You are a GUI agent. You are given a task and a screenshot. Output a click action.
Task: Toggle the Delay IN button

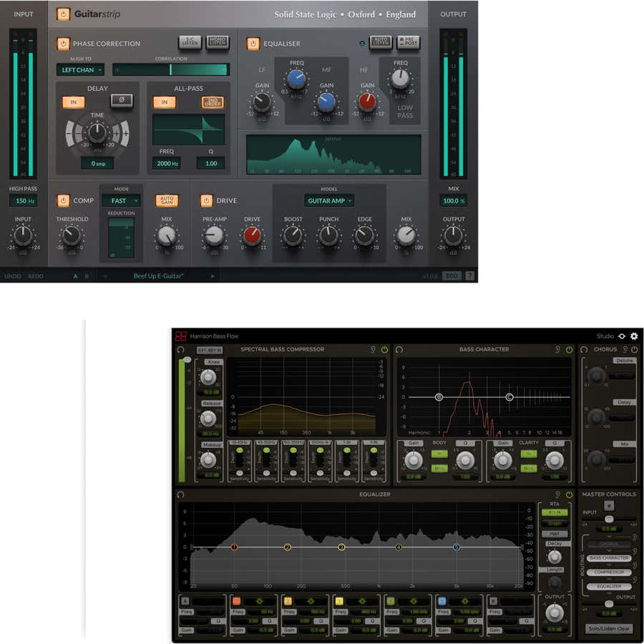pyautogui.click(x=74, y=102)
